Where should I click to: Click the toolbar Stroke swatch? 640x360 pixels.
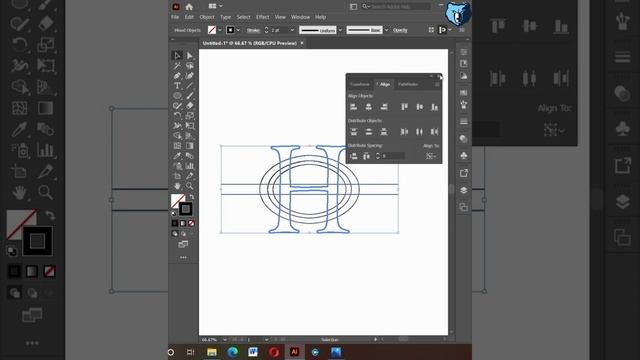(x=186, y=209)
